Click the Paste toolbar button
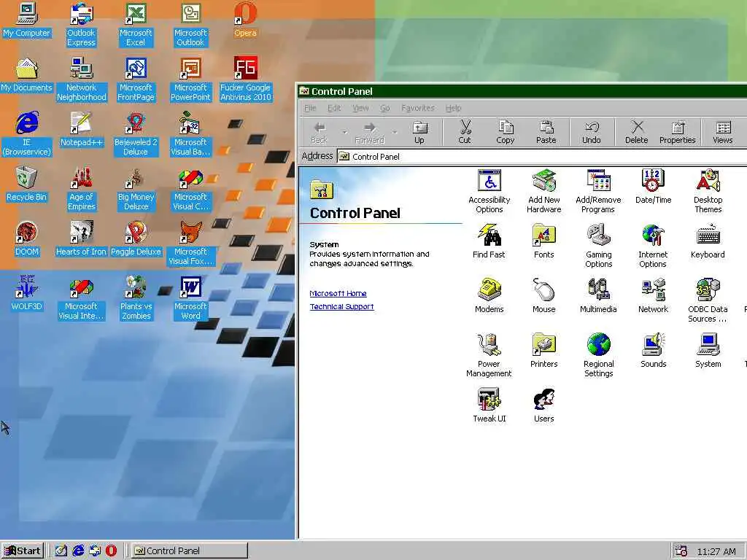 coord(546,132)
